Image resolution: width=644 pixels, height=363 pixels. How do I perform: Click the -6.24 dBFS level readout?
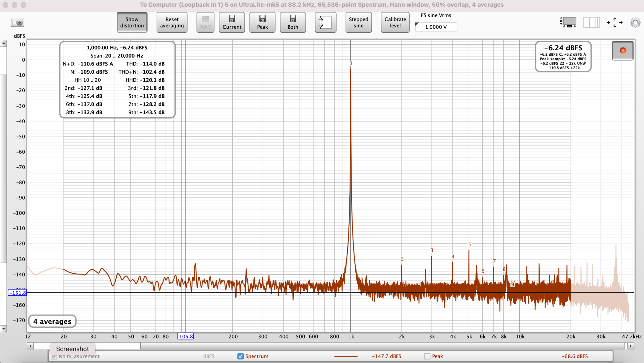click(x=563, y=48)
